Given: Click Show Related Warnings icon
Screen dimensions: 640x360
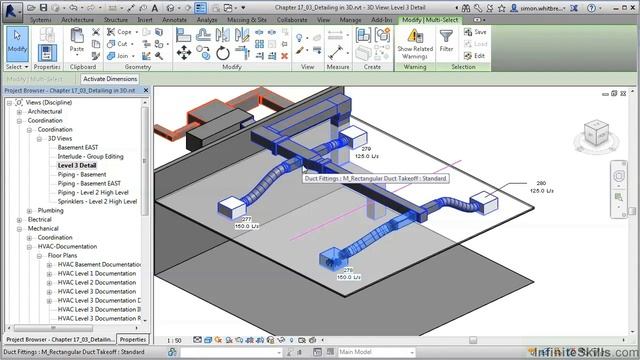Looking at the screenshot, I should pos(415,36).
